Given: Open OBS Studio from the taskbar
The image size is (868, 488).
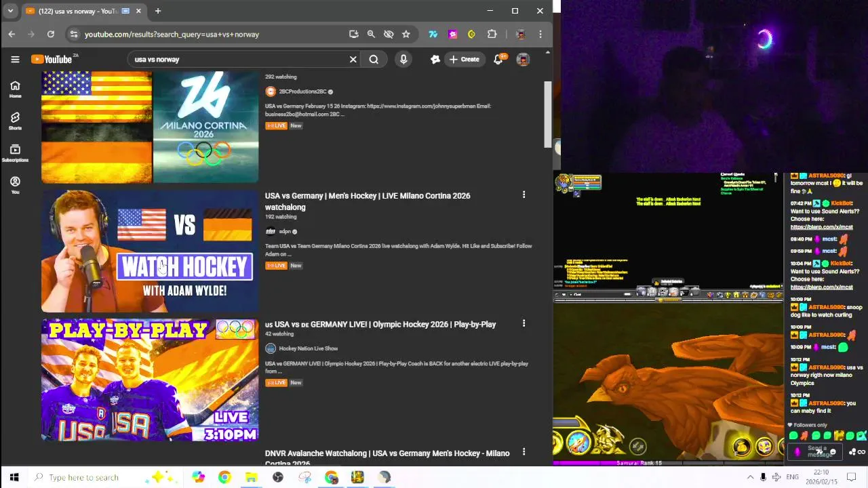Looking at the screenshot, I should click(x=277, y=477).
